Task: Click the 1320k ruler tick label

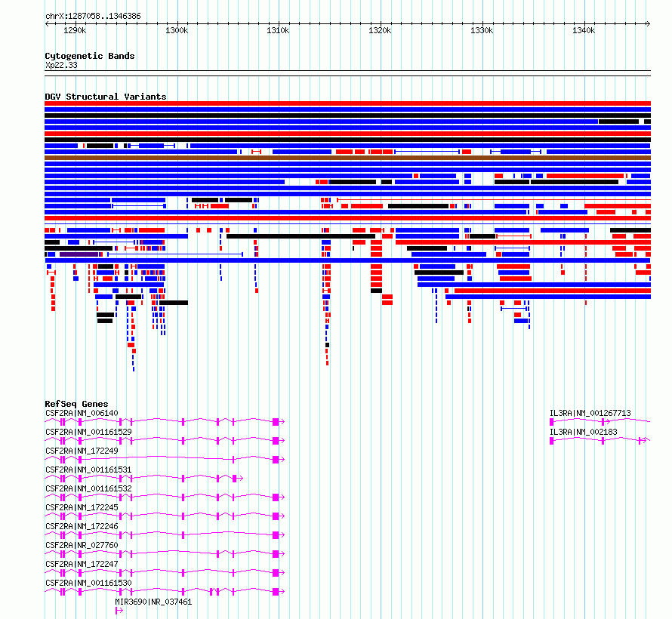Action: (x=380, y=30)
